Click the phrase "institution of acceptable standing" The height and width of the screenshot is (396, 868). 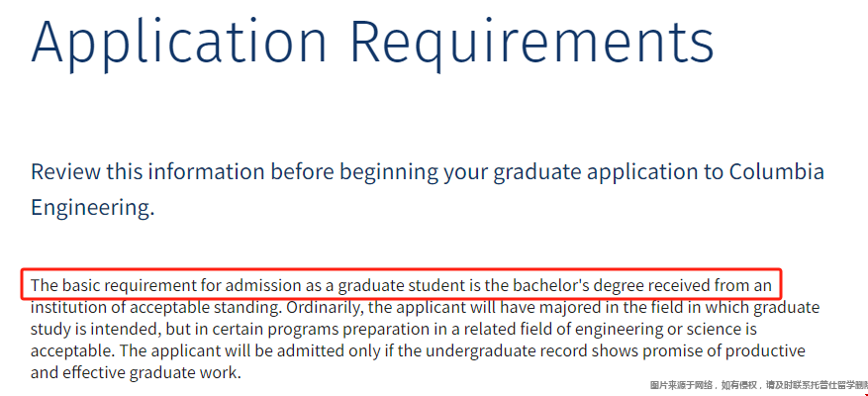click(155, 307)
